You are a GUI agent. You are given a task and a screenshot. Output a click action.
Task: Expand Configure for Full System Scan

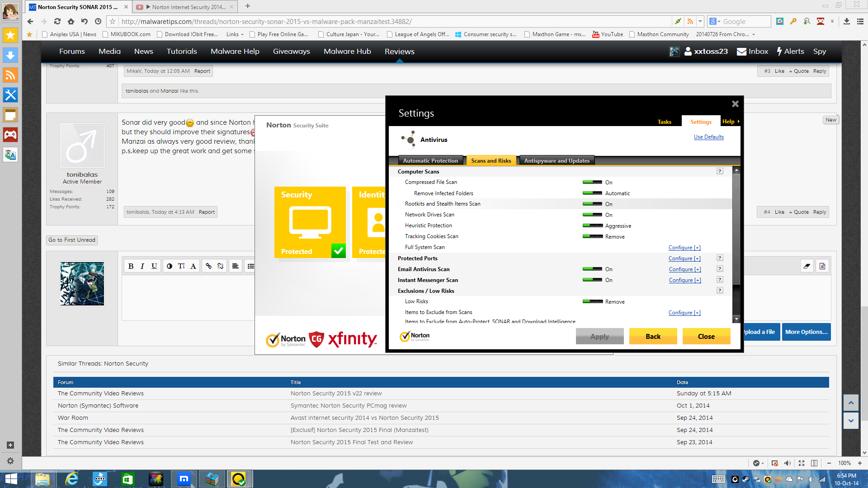(x=684, y=248)
